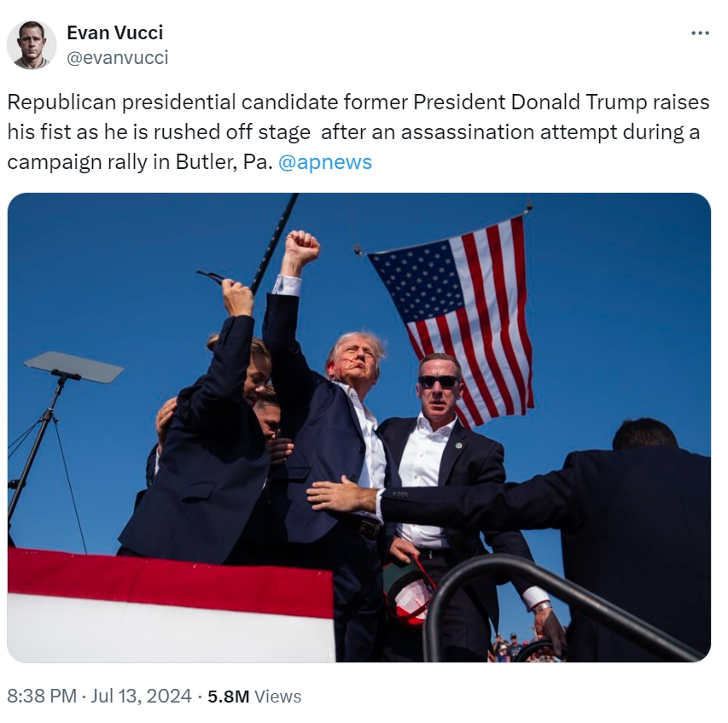Click the raised fist in the photo
This screenshot has width=728, height=723.
[x=302, y=247]
